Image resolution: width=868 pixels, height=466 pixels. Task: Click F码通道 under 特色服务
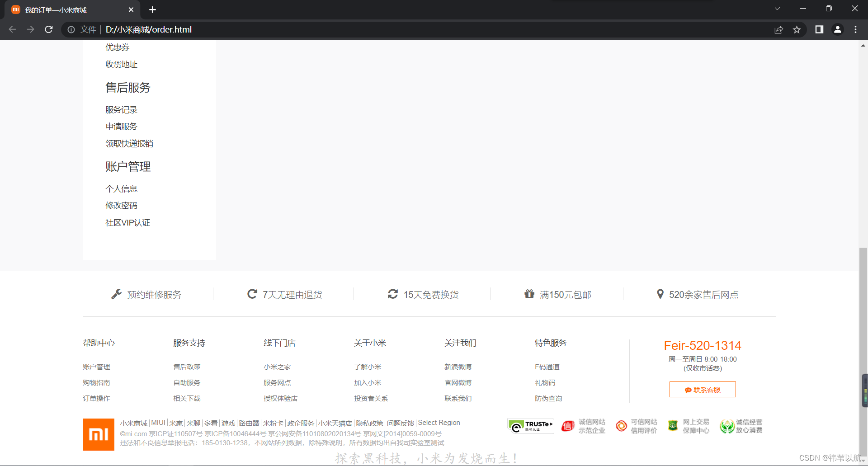coord(547,367)
